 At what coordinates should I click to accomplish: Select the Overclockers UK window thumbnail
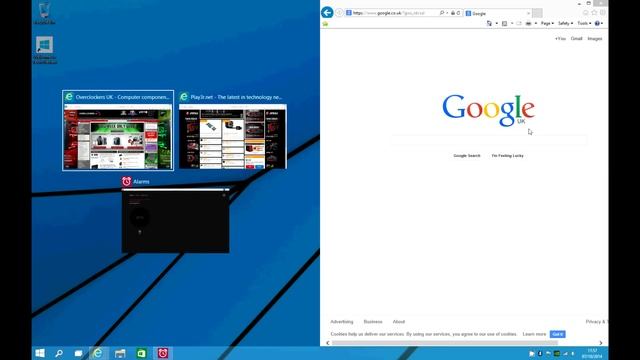point(118,130)
